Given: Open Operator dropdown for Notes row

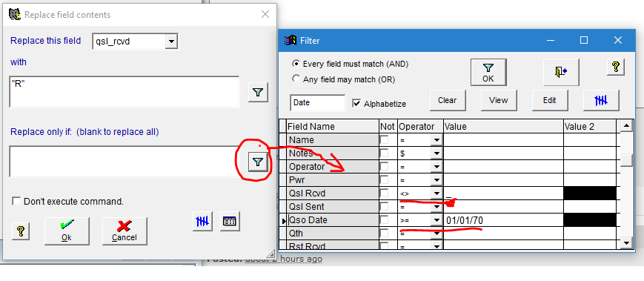Looking at the screenshot, I should point(436,153).
